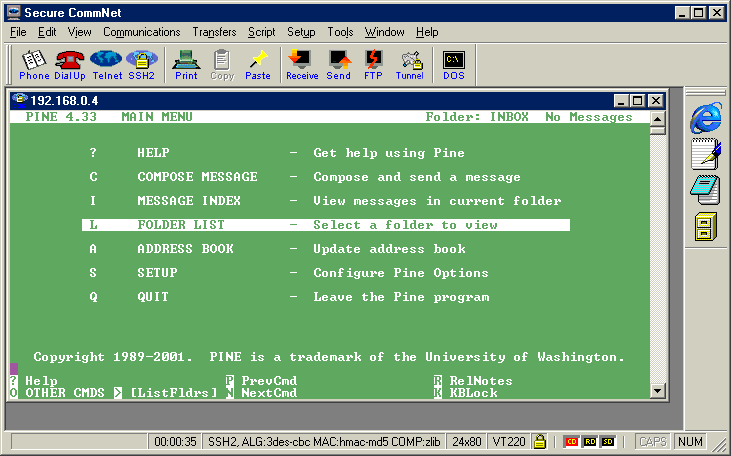The height and width of the screenshot is (456, 731).
Task: Click the 24x80 screen size status cell
Action: pos(467,441)
